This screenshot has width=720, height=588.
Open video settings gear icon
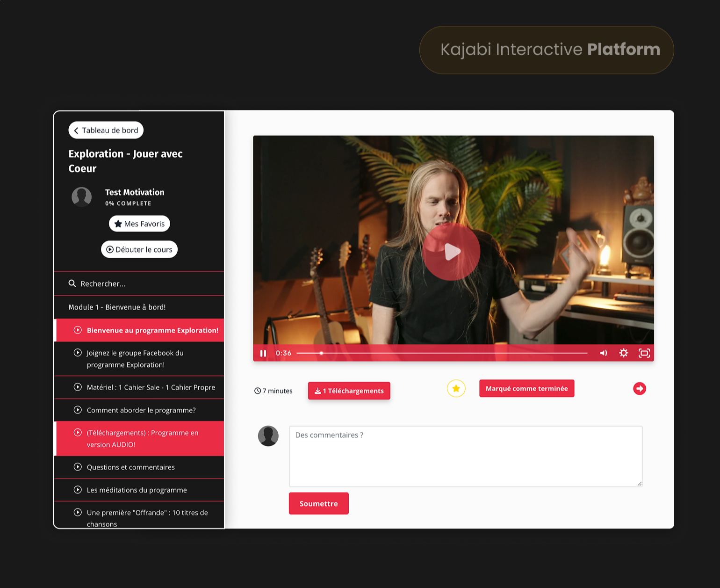[624, 353]
